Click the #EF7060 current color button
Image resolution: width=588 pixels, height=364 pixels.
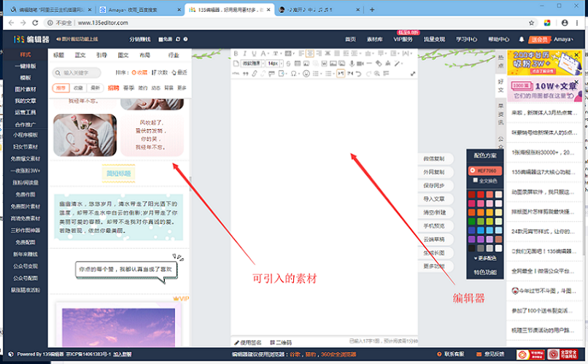(485, 171)
